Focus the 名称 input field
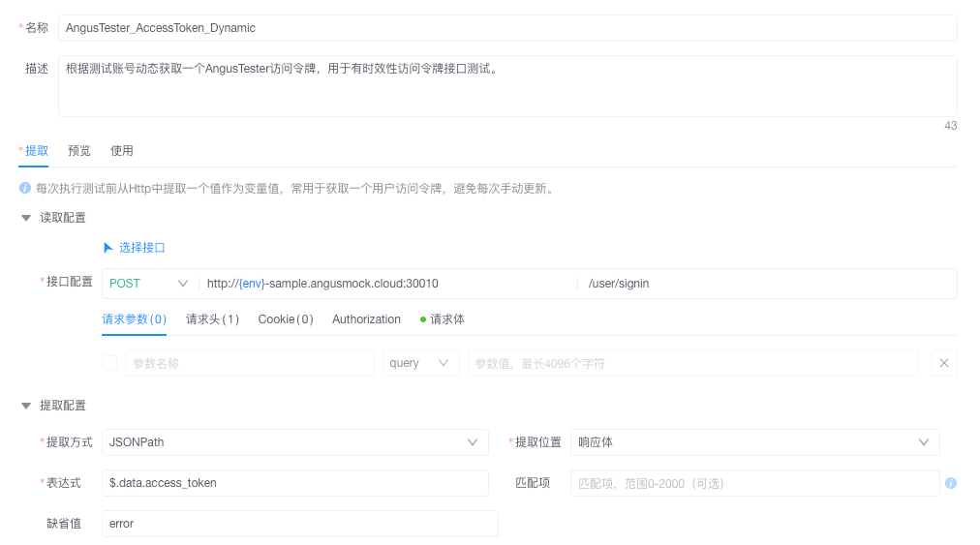 (x=507, y=28)
